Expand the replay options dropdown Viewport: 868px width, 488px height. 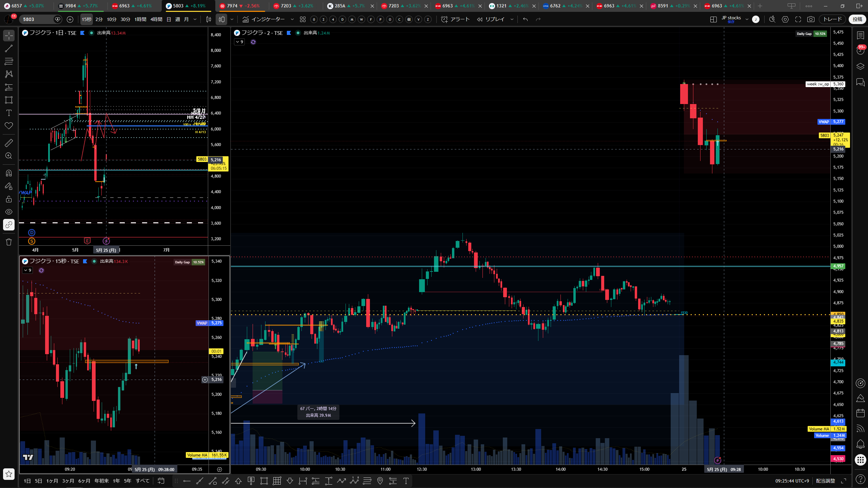[x=512, y=19]
